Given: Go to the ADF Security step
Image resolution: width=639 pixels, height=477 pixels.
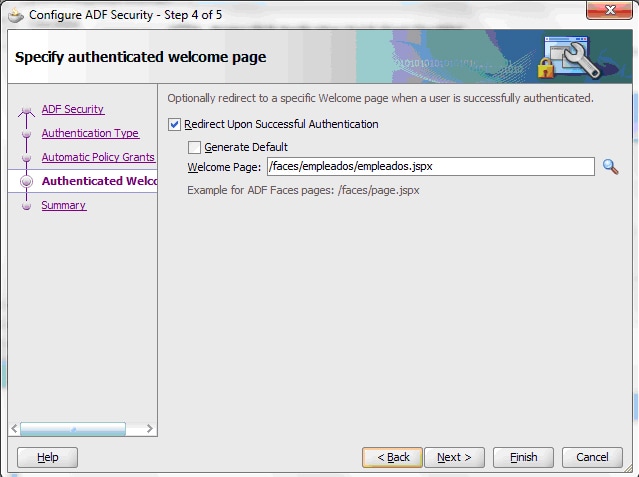Looking at the screenshot, I should pyautogui.click(x=73, y=109).
